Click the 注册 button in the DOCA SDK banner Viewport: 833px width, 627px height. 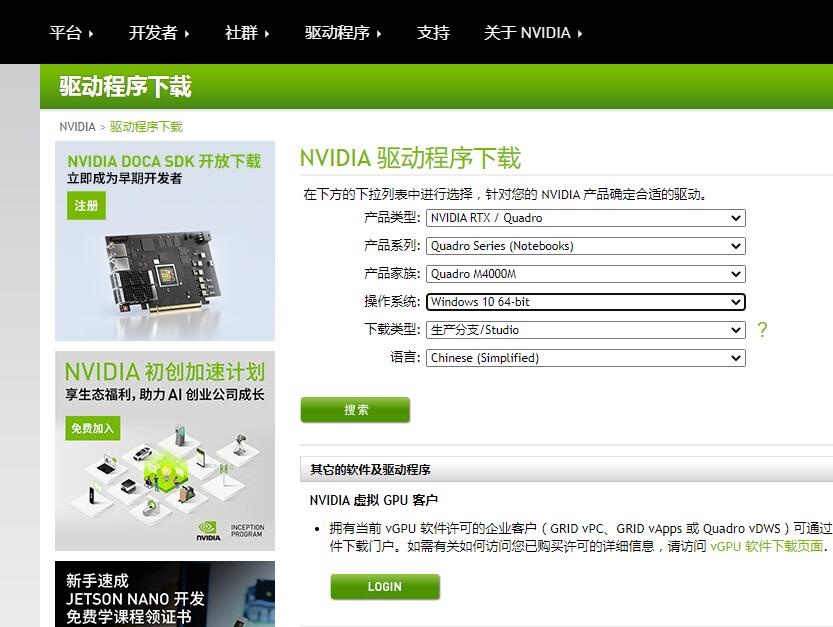[x=86, y=206]
